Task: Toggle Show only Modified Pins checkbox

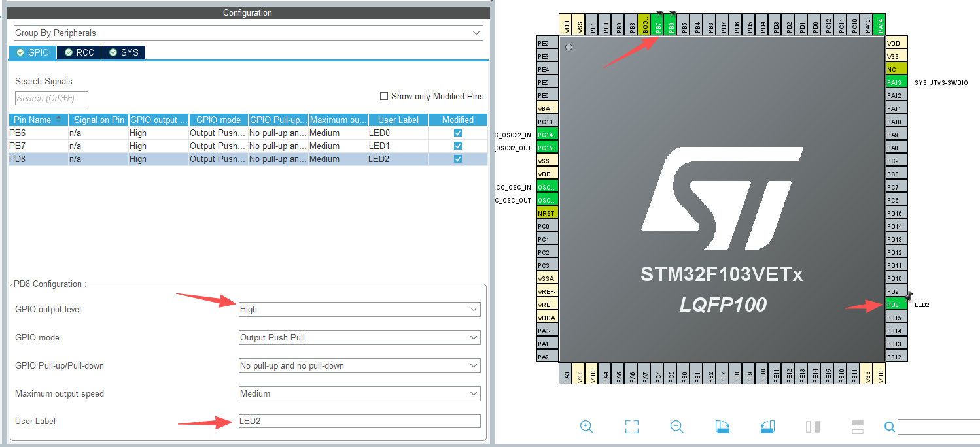Action: tap(384, 96)
